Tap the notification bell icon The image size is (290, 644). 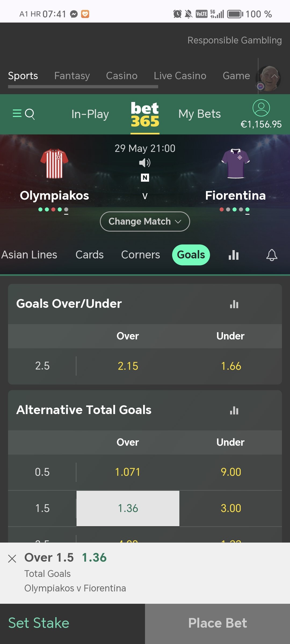point(272,255)
